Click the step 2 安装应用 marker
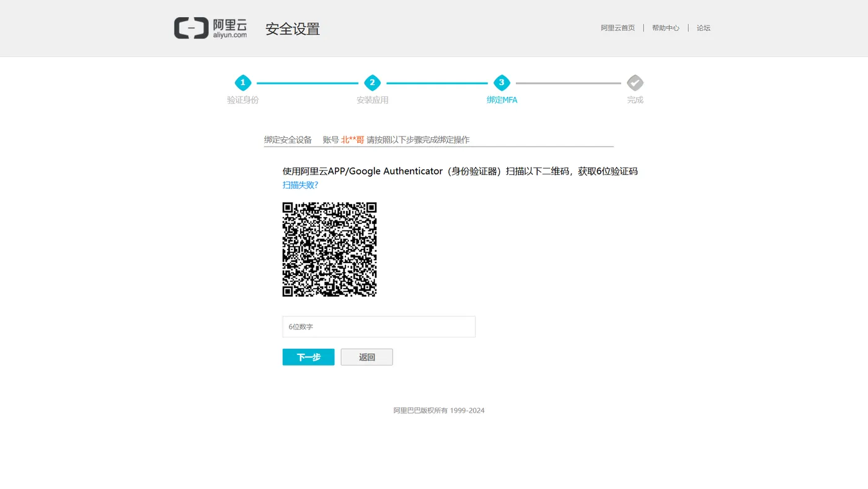 coord(372,83)
